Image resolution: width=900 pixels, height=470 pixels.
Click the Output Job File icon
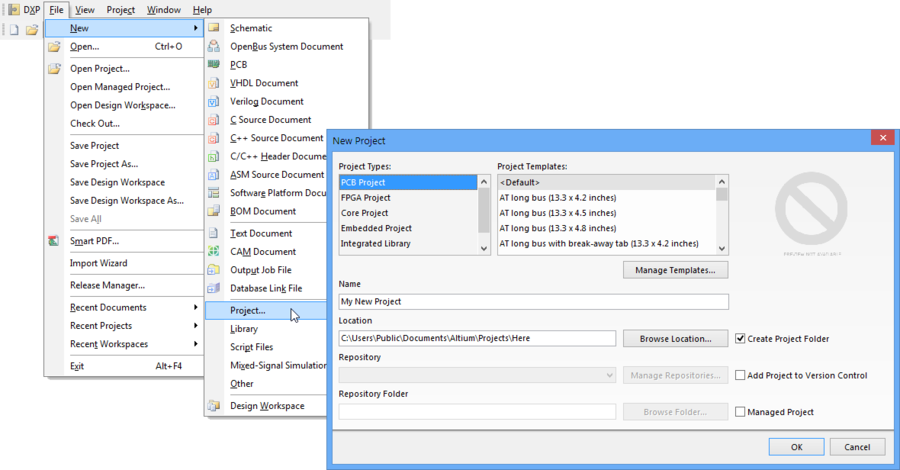pyautogui.click(x=214, y=270)
